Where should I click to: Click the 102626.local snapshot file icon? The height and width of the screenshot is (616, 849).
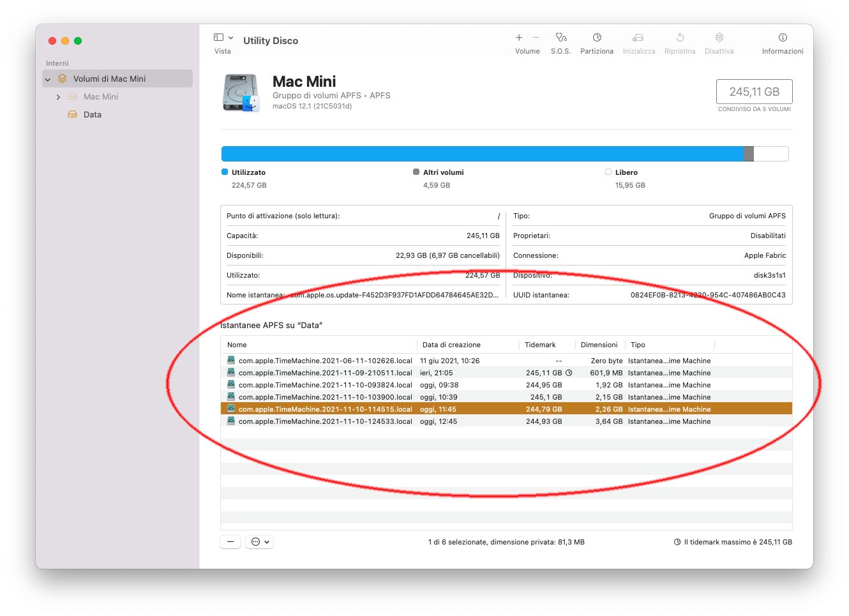231,360
